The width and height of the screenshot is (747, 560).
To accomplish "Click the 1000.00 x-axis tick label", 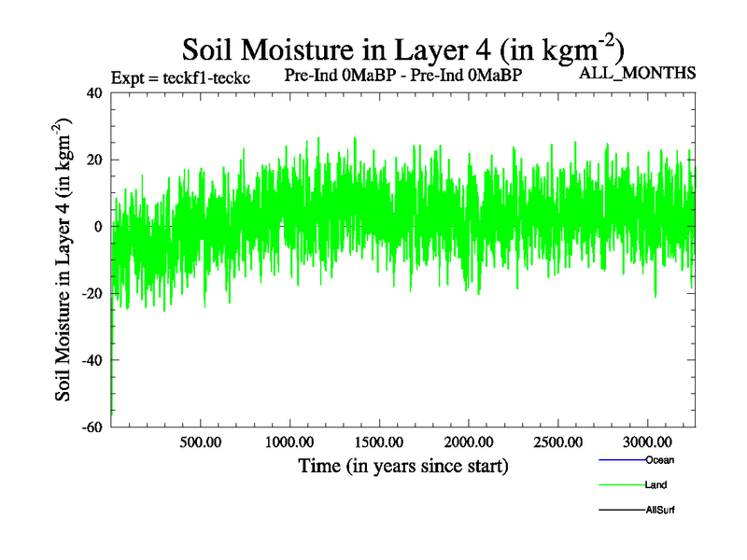I will pos(289,441).
